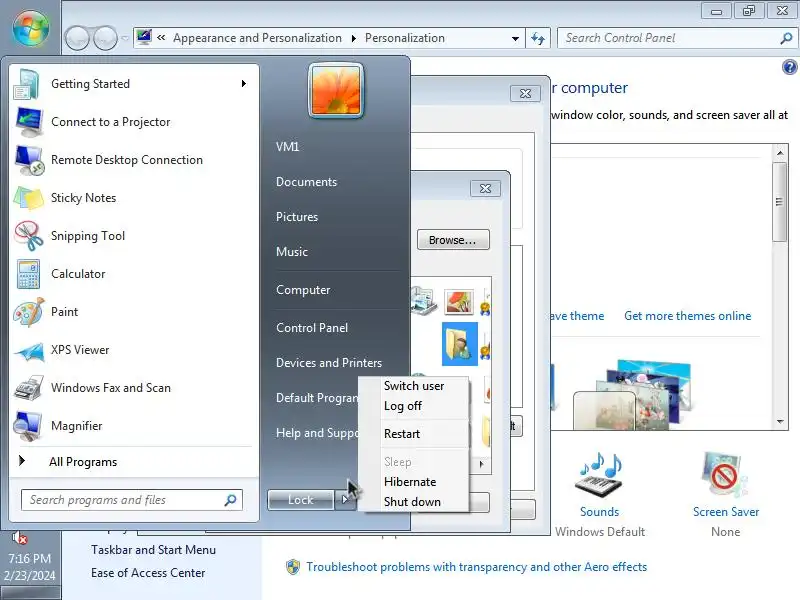The height and width of the screenshot is (600, 800).
Task: Click the Search Control Panel magnifier icon
Action: [786, 38]
